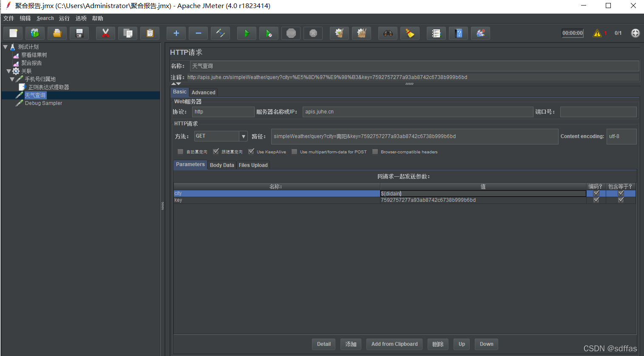Click the New test plan icon

(13, 33)
